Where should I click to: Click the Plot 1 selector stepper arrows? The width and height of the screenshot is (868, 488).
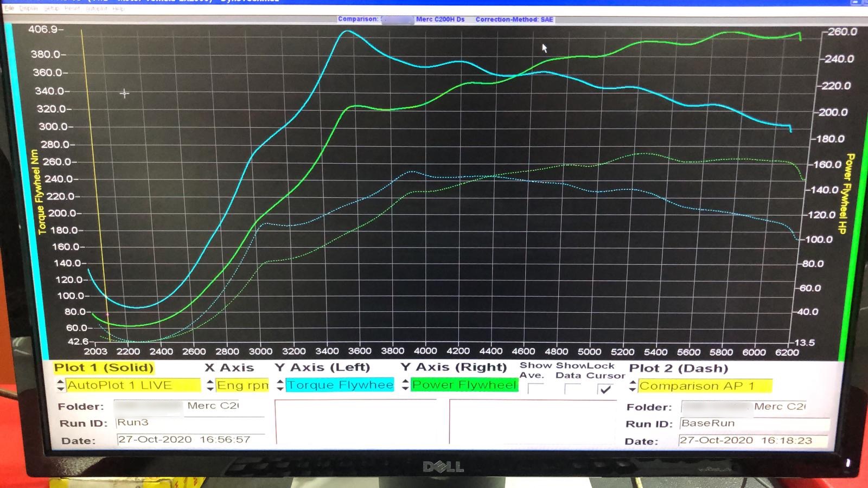pyautogui.click(x=60, y=386)
